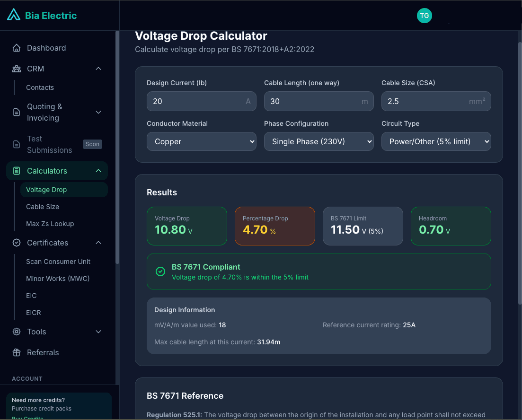Click the TG user avatar
The image size is (522, 420).
pos(424,16)
